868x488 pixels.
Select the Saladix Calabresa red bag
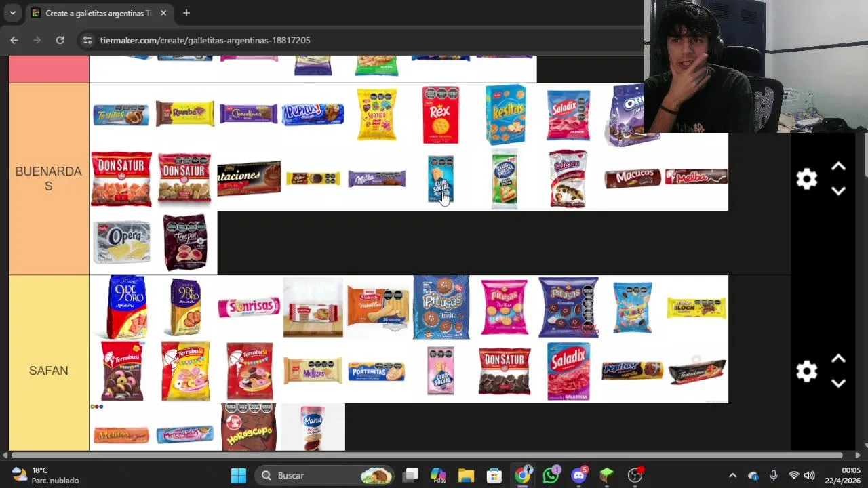568,371
